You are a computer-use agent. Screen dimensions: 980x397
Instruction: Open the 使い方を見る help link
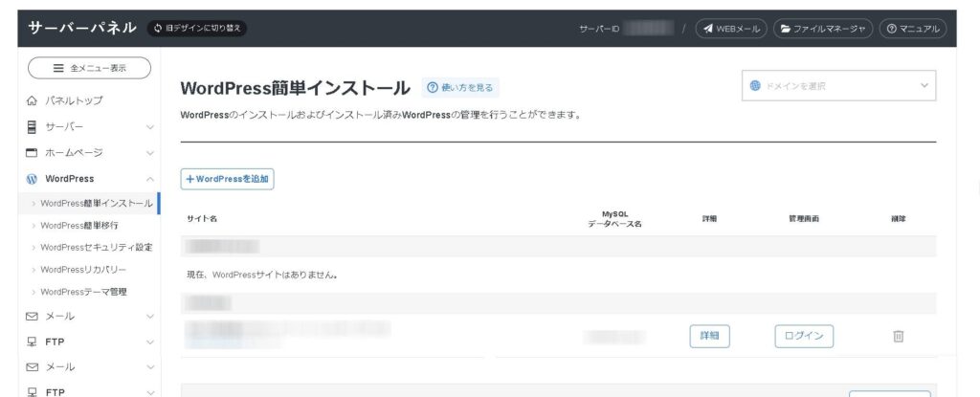point(460,87)
